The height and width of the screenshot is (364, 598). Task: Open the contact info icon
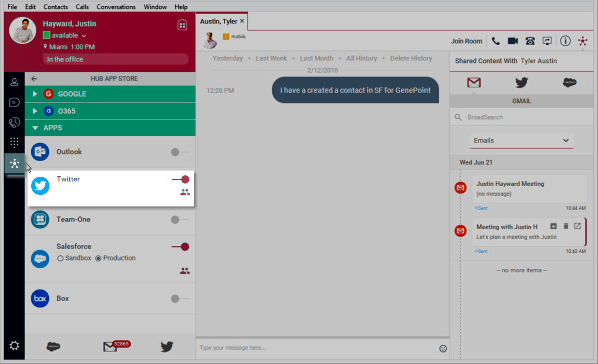pos(565,41)
